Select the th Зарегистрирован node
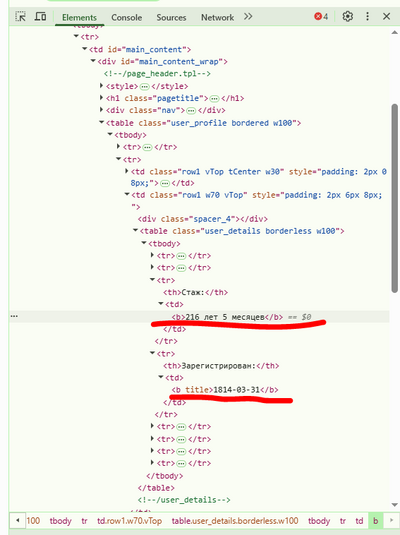400x535 pixels. [221, 366]
